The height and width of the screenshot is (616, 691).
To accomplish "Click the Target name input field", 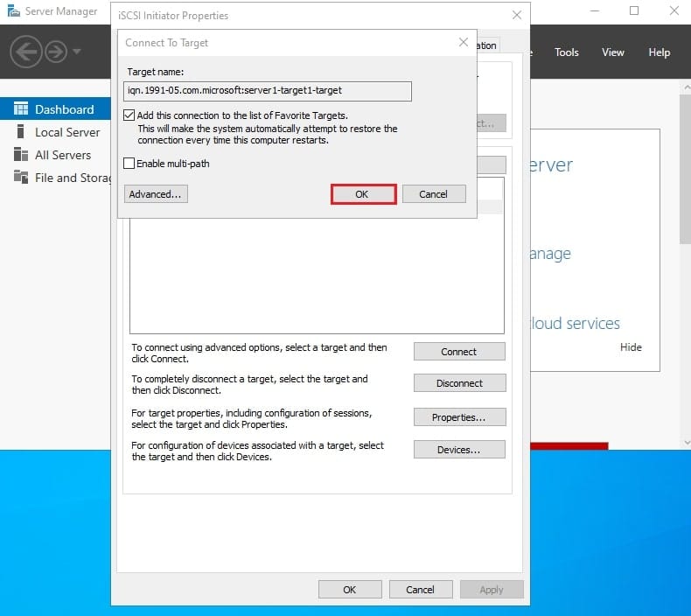I will tap(268, 91).
